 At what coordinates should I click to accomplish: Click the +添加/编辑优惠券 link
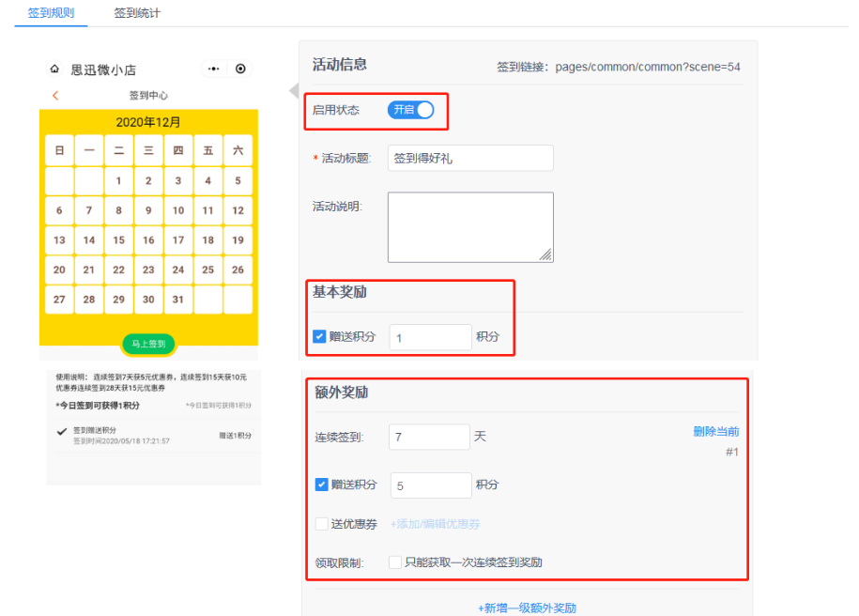pos(435,524)
